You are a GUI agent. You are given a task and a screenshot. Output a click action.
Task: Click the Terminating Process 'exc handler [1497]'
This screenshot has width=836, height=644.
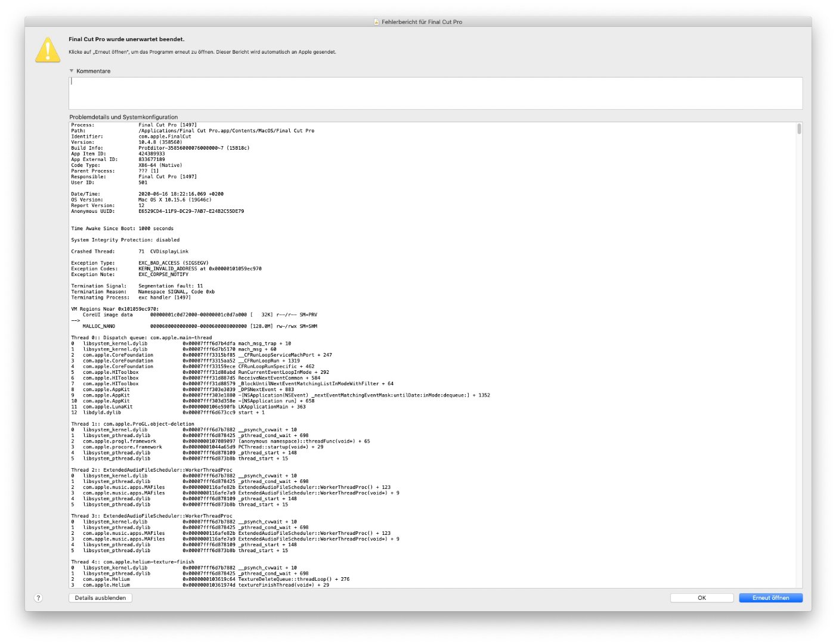pyautogui.click(x=165, y=298)
